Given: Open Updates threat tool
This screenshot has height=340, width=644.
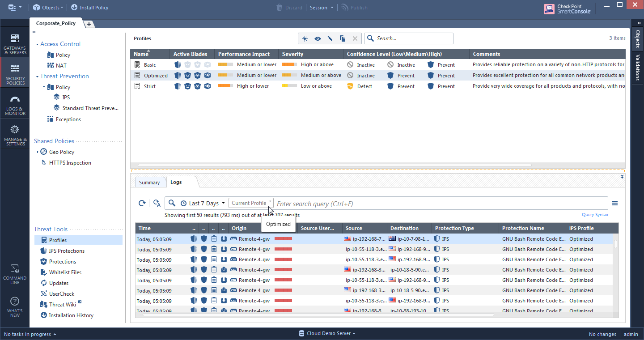Looking at the screenshot, I should click(x=59, y=283).
